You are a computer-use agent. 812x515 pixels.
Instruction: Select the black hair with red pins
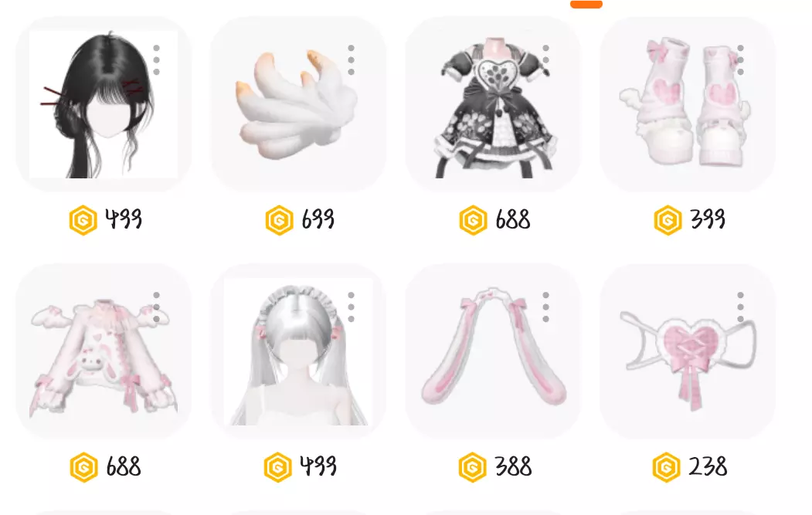(104, 104)
